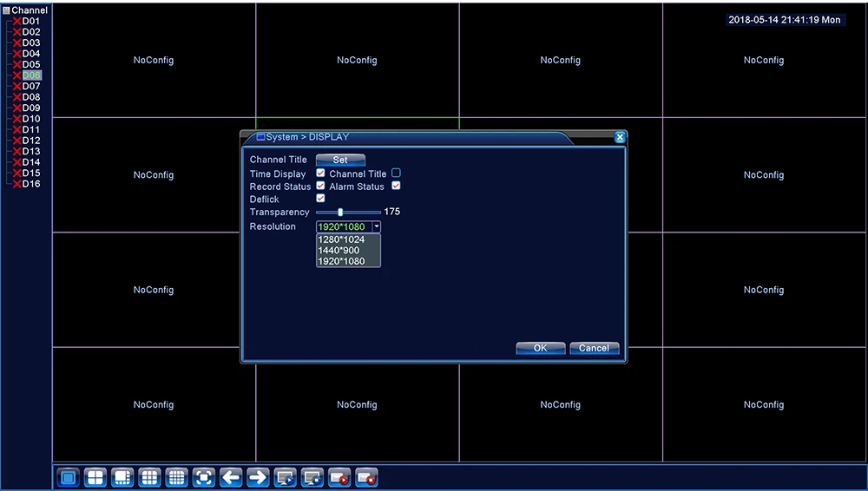The width and height of the screenshot is (868, 491).
Task: Choose the sixteen-window grid layout
Action: click(x=176, y=477)
